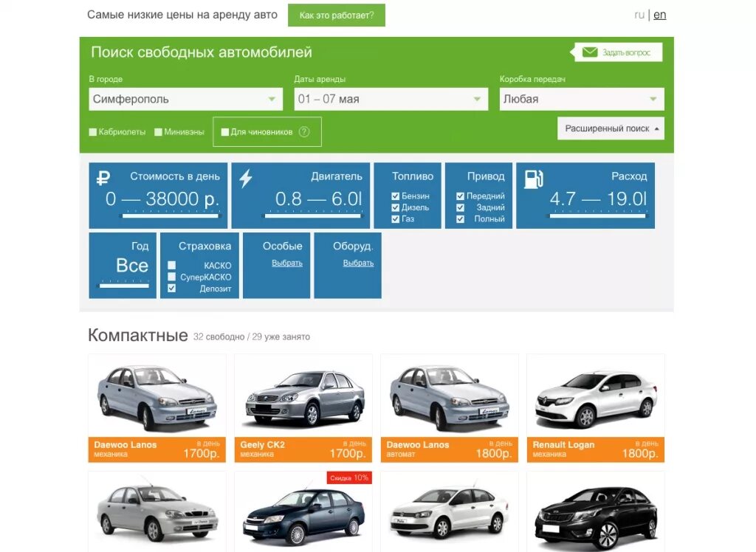This screenshot has height=552, width=756.
Task: Uncheck the Полный drive checkbox
Action: click(460, 219)
